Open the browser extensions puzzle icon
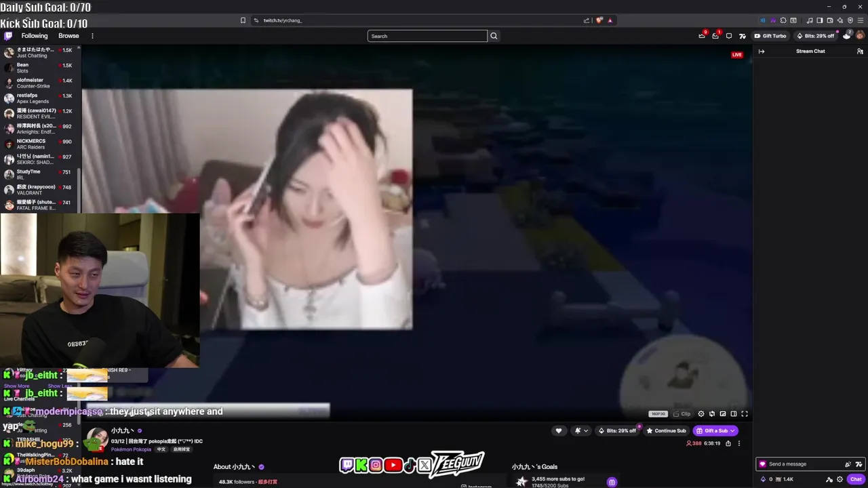This screenshot has height=488, width=868. click(783, 20)
